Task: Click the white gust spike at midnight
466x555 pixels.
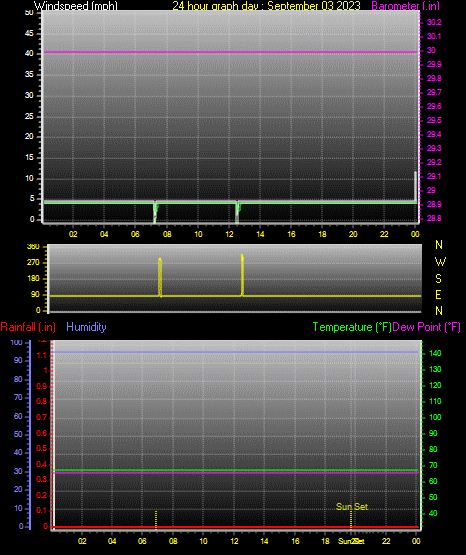Action: pos(415,187)
